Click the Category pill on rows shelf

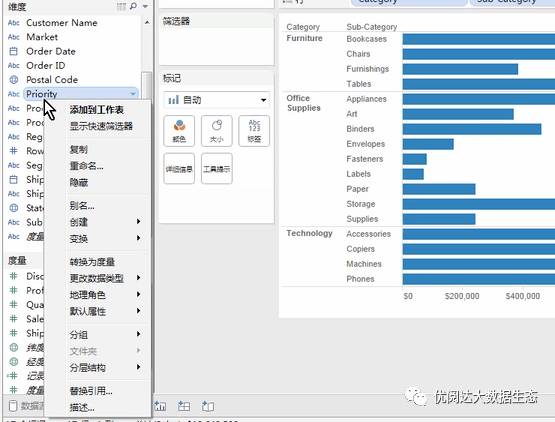click(409, 2)
